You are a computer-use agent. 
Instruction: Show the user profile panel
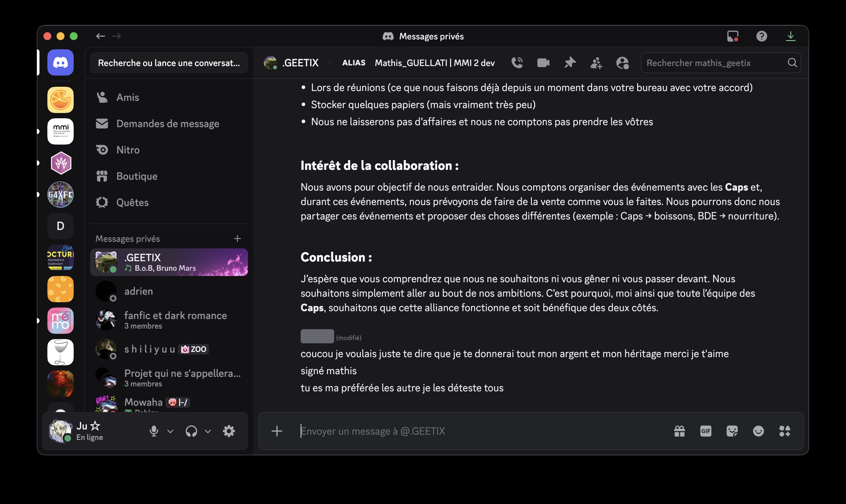(622, 63)
